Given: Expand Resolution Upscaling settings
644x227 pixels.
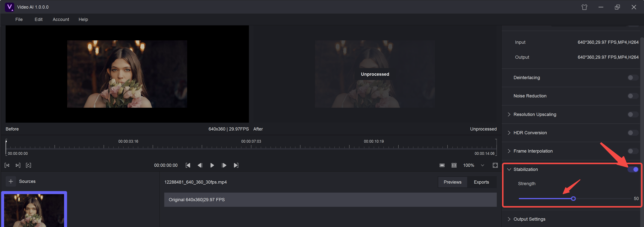Looking at the screenshot, I should coord(509,114).
